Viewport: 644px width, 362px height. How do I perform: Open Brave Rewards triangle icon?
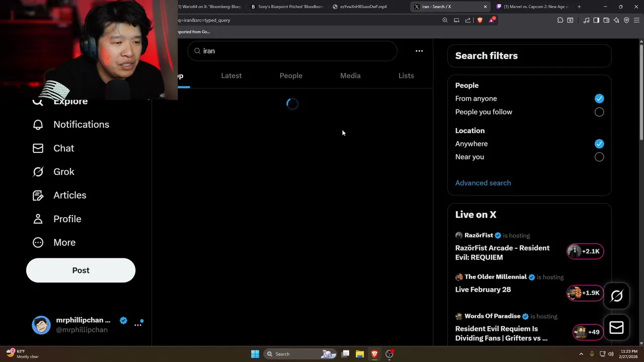(492, 20)
